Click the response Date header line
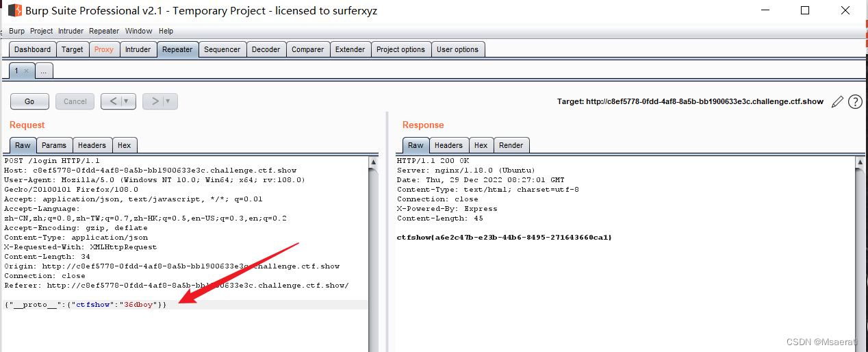868x352 pixels. pos(481,180)
